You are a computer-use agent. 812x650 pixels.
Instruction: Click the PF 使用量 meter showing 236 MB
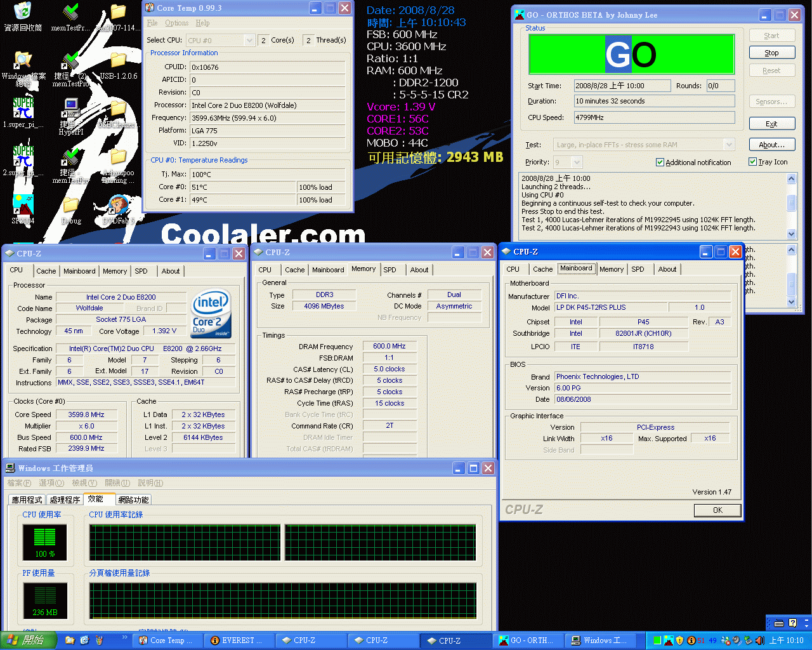(44, 600)
